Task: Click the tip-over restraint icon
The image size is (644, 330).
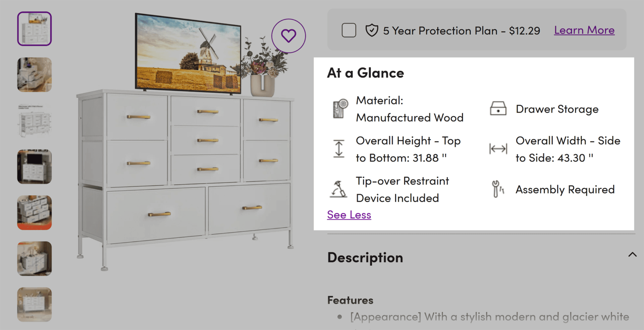Action: (339, 189)
